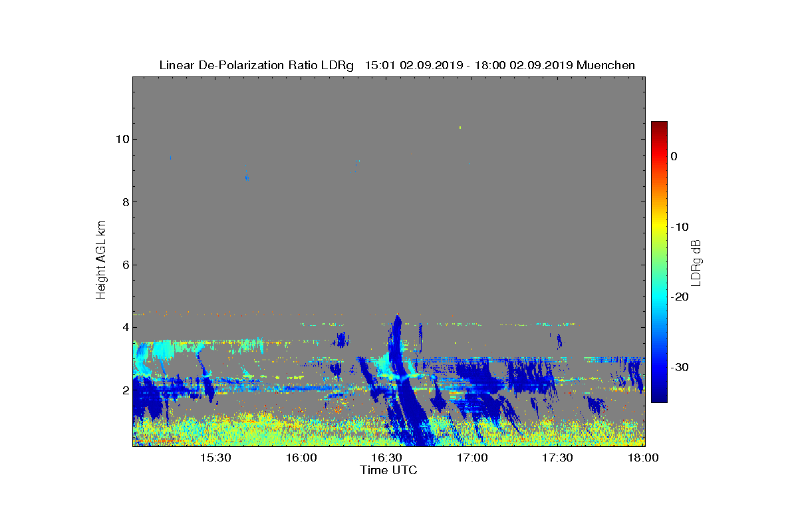This screenshot has width=798, height=532.
Task: Click the green middle section of the colorbar
Action: point(659,262)
